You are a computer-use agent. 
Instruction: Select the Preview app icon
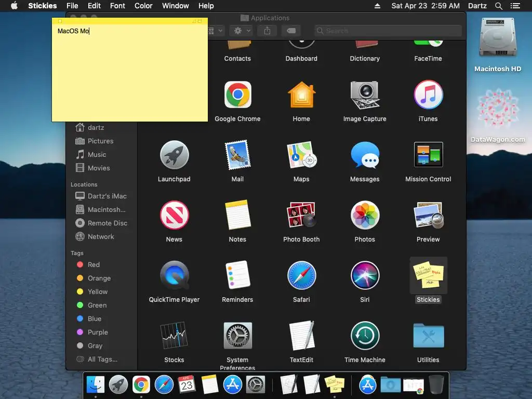pyautogui.click(x=428, y=215)
